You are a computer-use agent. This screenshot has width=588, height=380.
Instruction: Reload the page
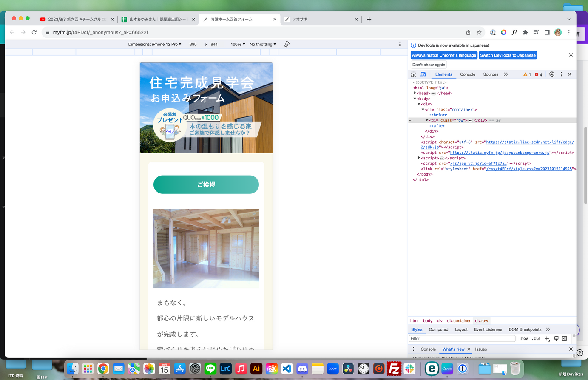click(x=34, y=32)
